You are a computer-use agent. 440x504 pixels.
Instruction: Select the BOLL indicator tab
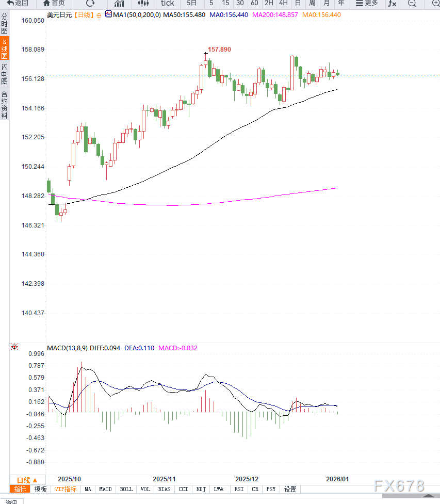point(126,489)
